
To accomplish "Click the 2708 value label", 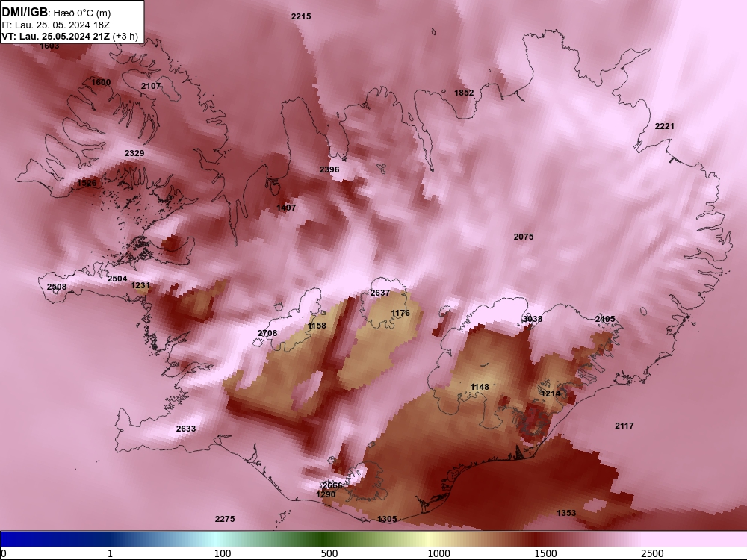I will click(267, 333).
